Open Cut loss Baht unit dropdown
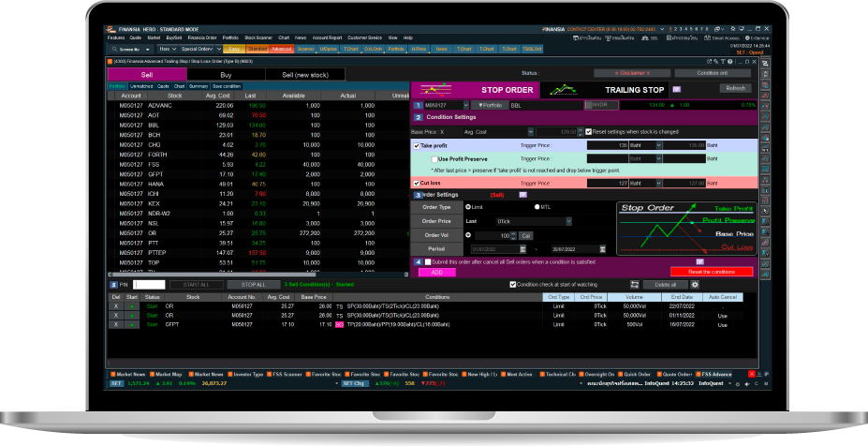868x446 pixels. pyautogui.click(x=658, y=183)
